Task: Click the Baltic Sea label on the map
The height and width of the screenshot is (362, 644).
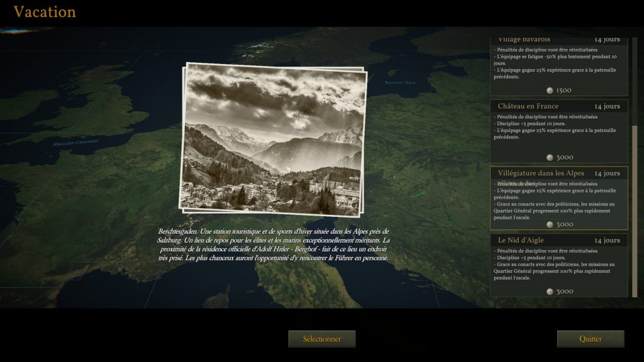Action: (x=400, y=82)
